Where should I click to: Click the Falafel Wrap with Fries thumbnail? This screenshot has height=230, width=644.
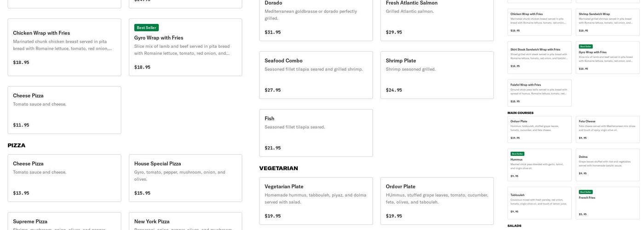point(539,93)
